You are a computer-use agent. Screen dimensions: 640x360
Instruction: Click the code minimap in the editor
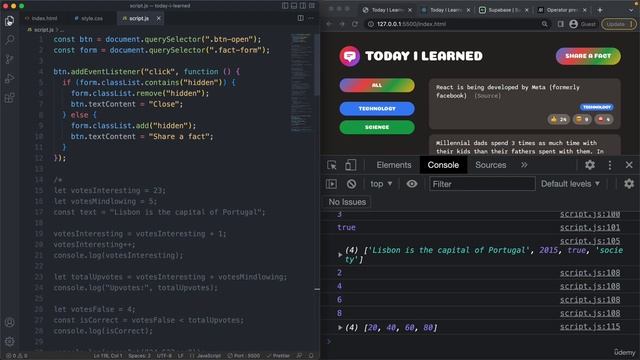[x=302, y=82]
